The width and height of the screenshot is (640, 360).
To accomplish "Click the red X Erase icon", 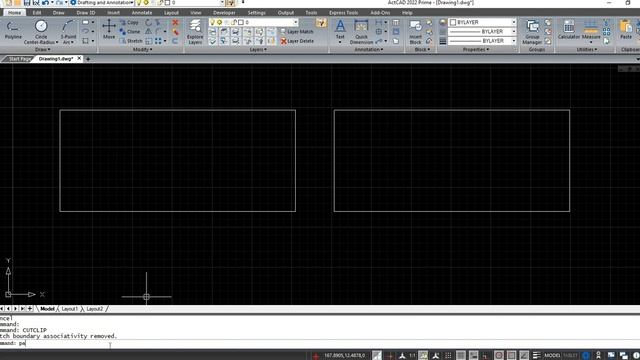I will [x=176, y=22].
